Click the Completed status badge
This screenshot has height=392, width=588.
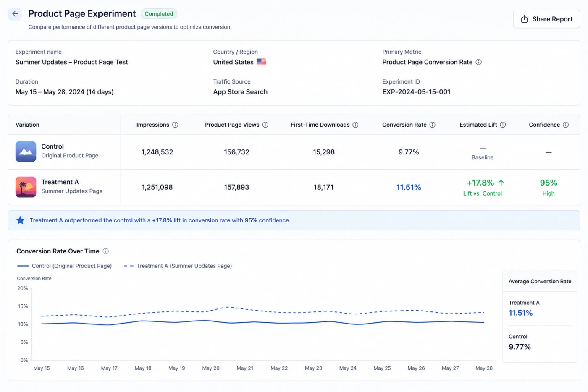pos(159,14)
